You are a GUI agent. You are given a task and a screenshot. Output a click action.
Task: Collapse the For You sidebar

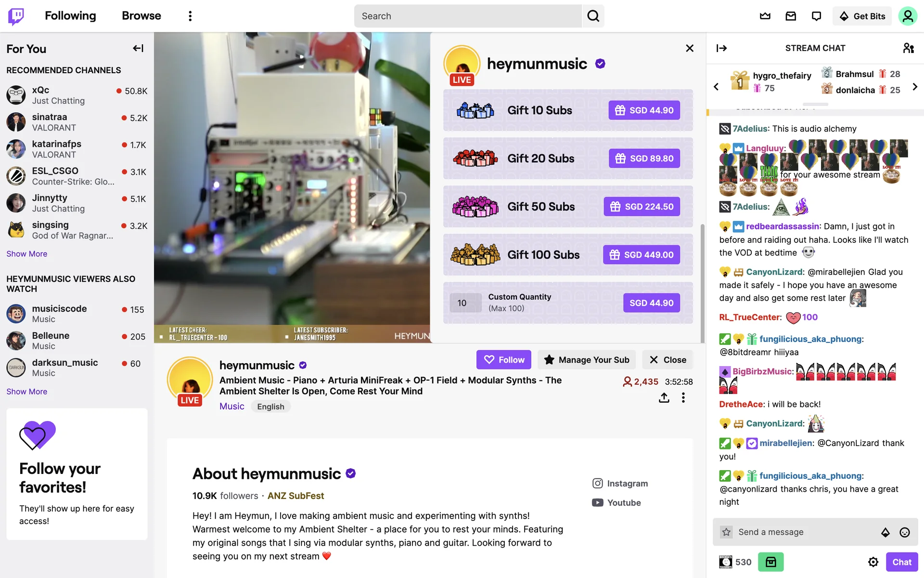[x=138, y=48]
